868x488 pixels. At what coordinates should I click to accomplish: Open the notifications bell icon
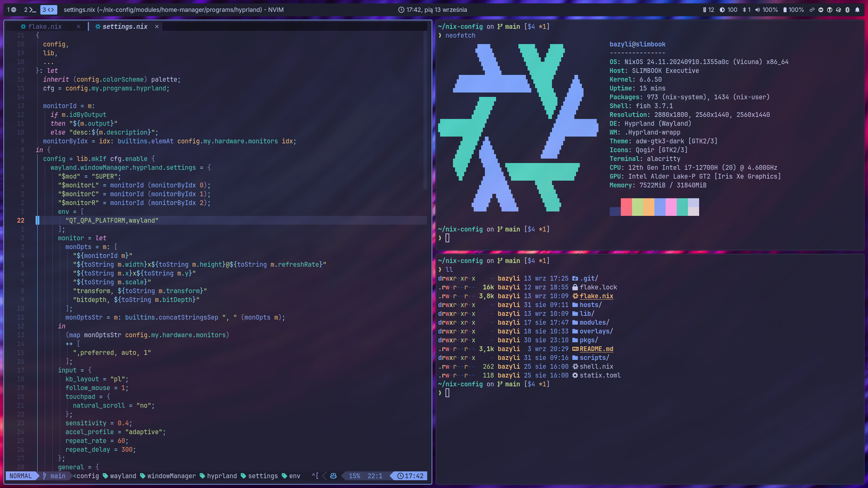click(x=857, y=10)
